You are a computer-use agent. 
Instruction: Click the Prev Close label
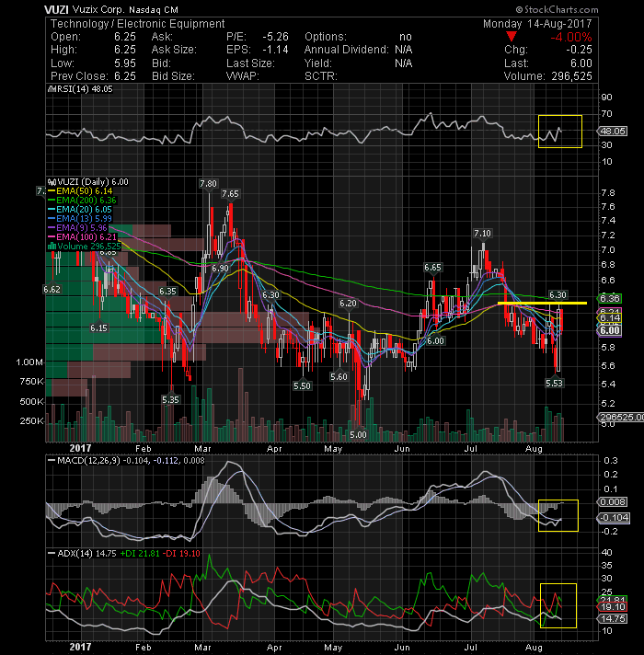pos(79,76)
